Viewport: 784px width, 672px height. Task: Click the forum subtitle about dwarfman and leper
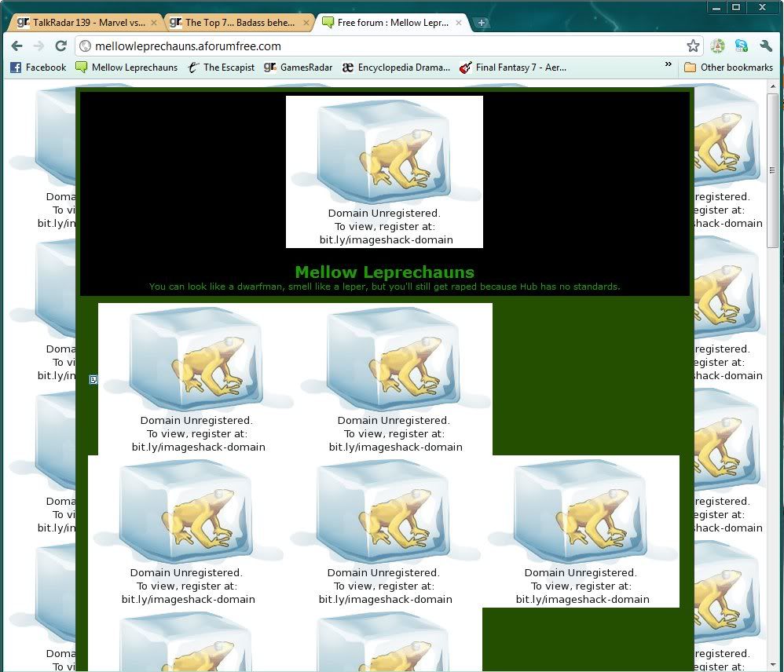(384, 287)
